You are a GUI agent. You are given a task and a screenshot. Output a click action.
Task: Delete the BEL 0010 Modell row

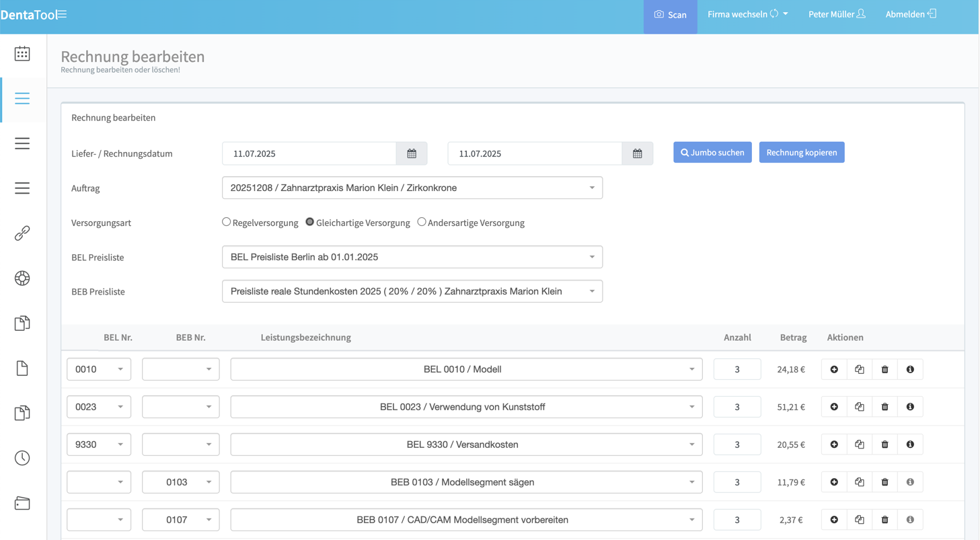click(x=884, y=369)
